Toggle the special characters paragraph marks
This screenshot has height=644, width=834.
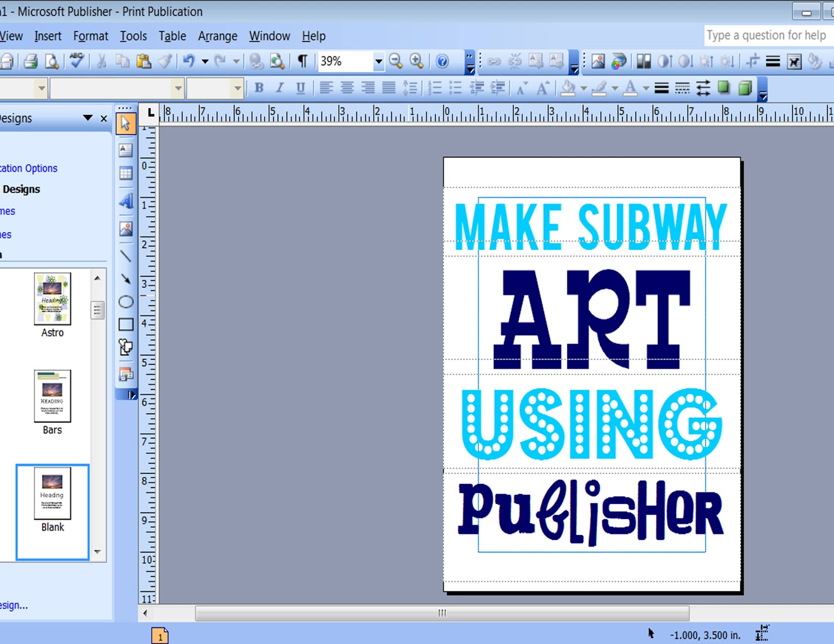[x=302, y=61]
